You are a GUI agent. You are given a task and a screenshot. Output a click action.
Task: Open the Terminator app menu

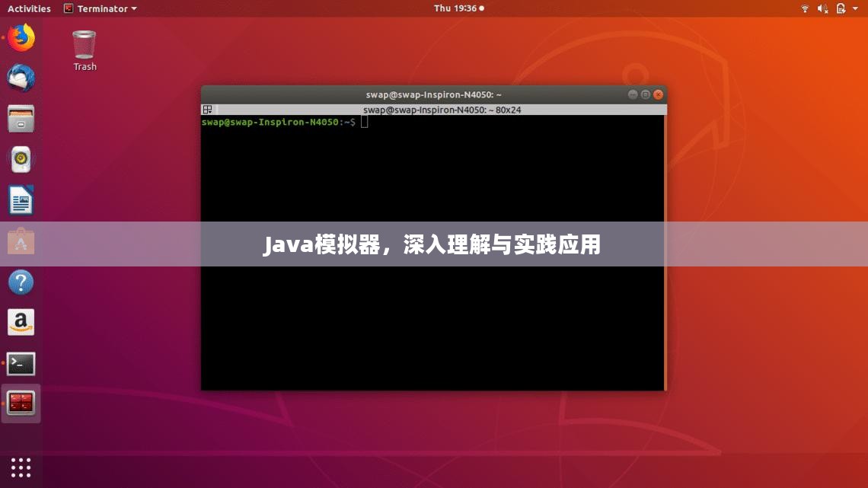click(x=101, y=8)
